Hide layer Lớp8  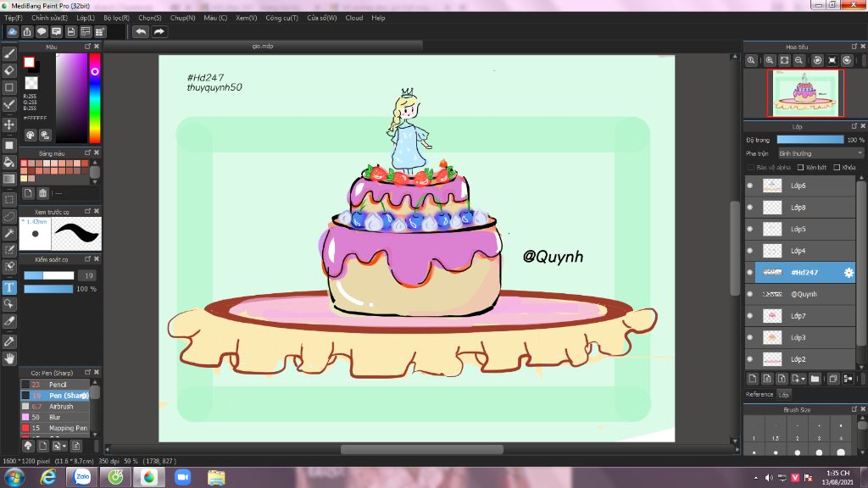click(750, 208)
